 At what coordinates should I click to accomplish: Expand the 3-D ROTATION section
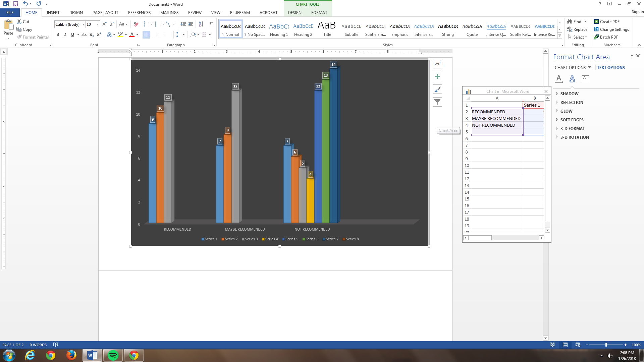[x=574, y=137]
